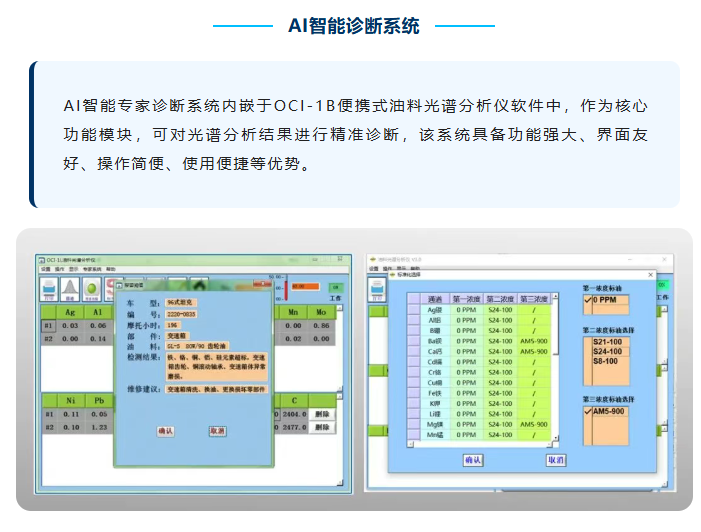
Task: Close the standardization selection dialog
Action: [x=650, y=274]
